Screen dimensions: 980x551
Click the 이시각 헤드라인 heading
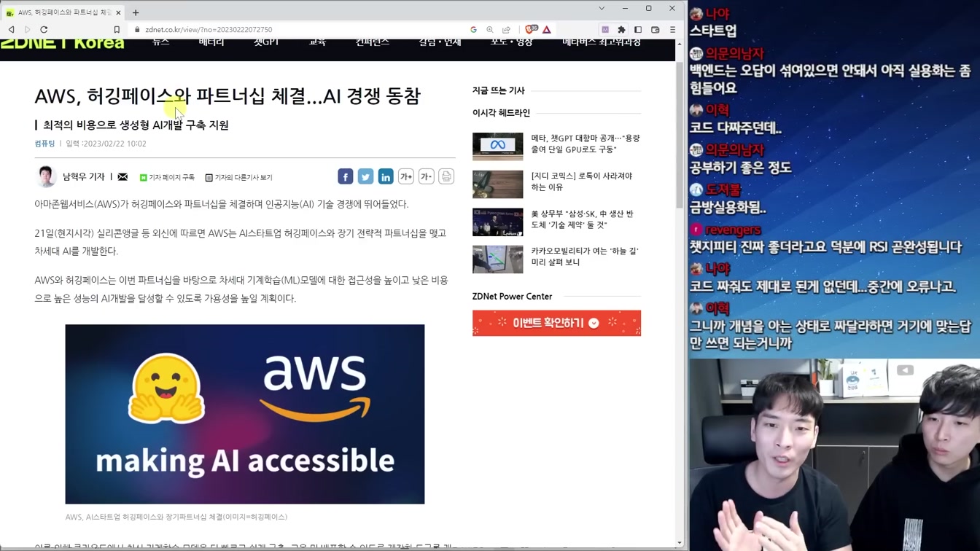(x=501, y=113)
